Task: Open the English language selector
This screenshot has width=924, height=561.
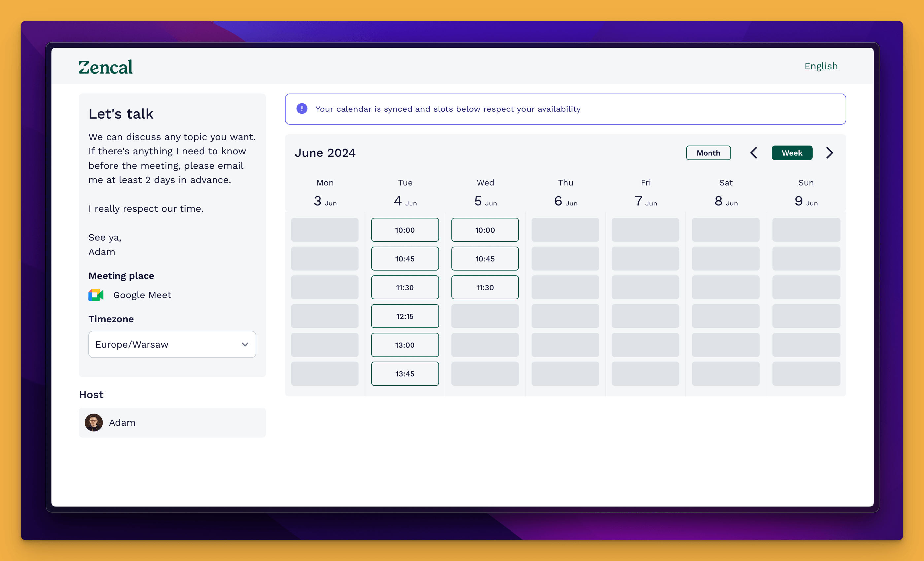Action: 820,66
